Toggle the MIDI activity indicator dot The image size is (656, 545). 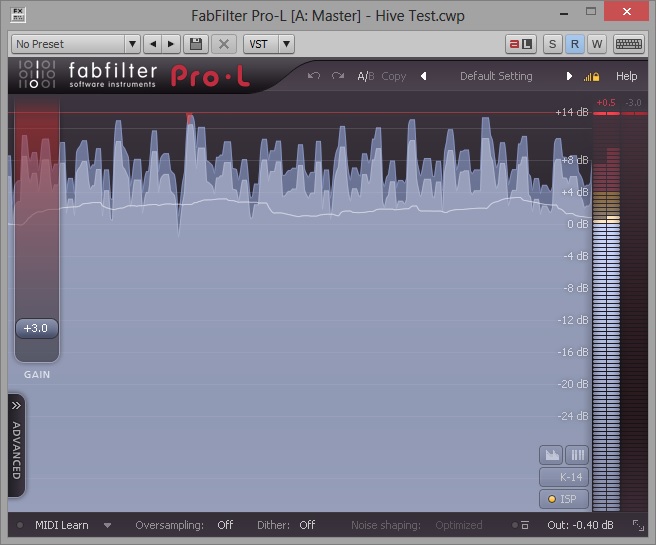(20, 525)
